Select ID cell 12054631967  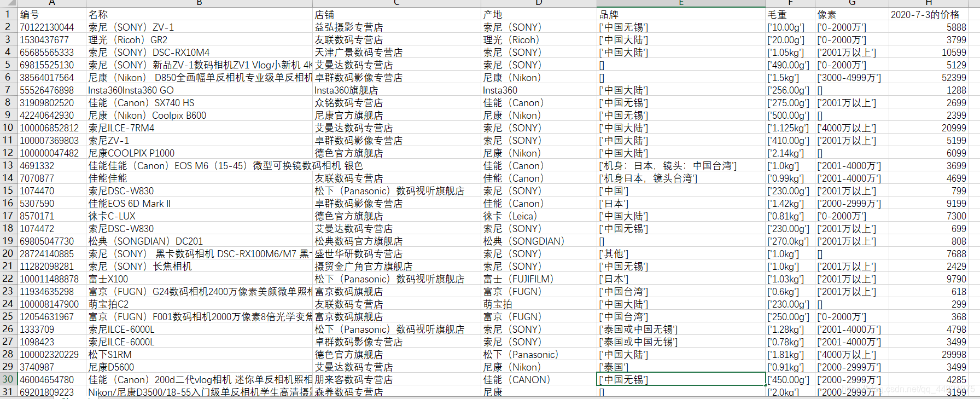52,316
